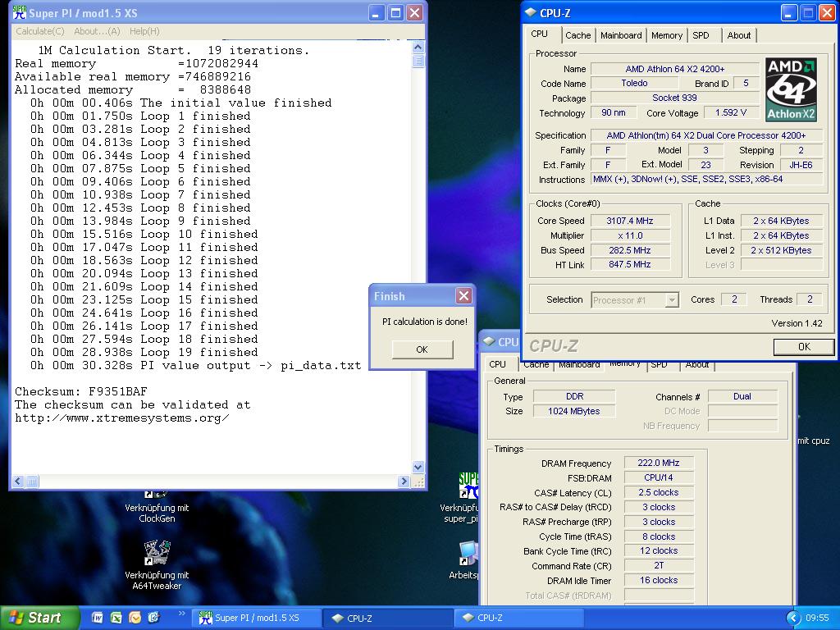Click the Instructions field listing MMX, SSE

pyautogui.click(x=706, y=180)
